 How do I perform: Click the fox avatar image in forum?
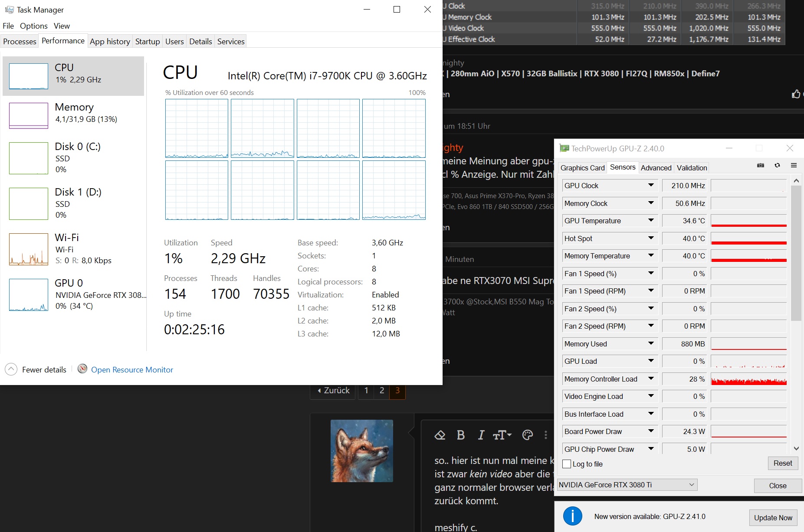(362, 451)
